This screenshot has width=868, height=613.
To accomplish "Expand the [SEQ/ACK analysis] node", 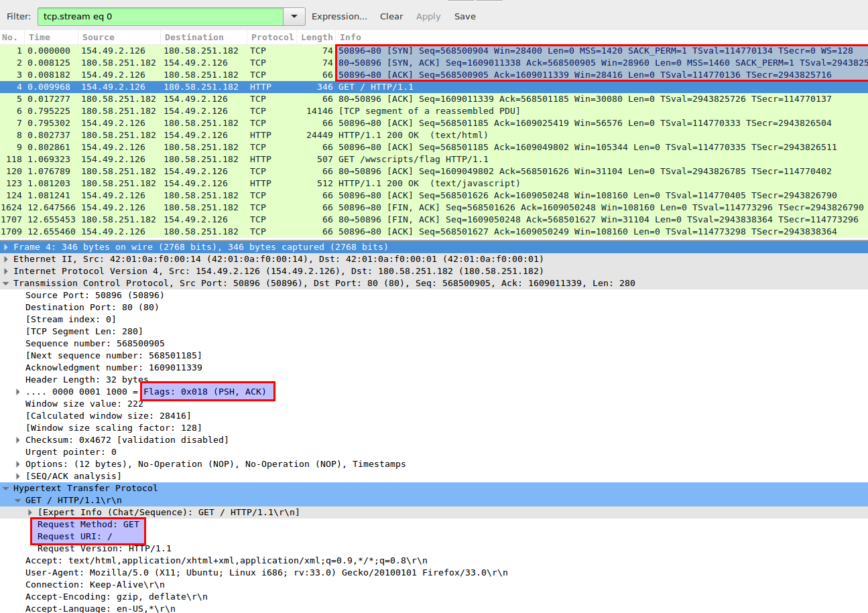I will (18, 476).
